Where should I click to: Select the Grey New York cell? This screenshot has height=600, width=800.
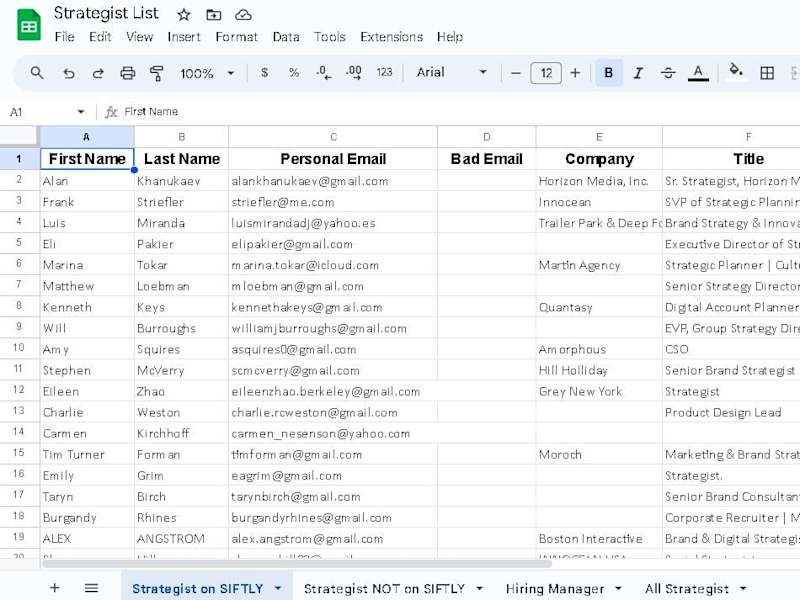[x=599, y=391]
